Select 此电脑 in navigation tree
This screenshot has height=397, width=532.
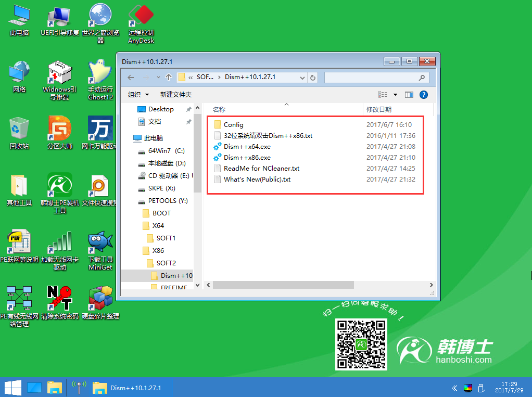click(x=154, y=138)
